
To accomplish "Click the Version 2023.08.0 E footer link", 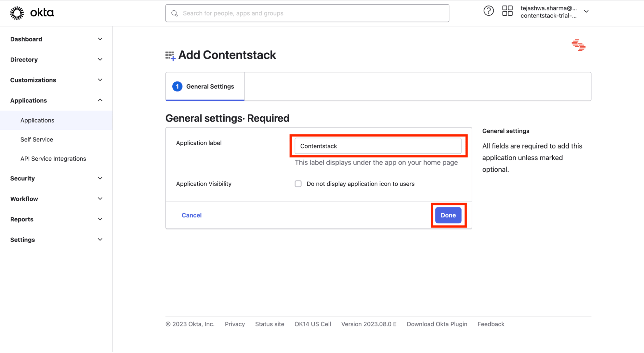I will pyautogui.click(x=369, y=324).
